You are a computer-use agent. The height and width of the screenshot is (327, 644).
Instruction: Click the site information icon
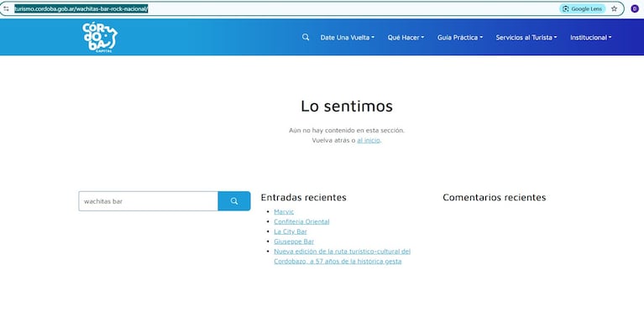(x=6, y=8)
